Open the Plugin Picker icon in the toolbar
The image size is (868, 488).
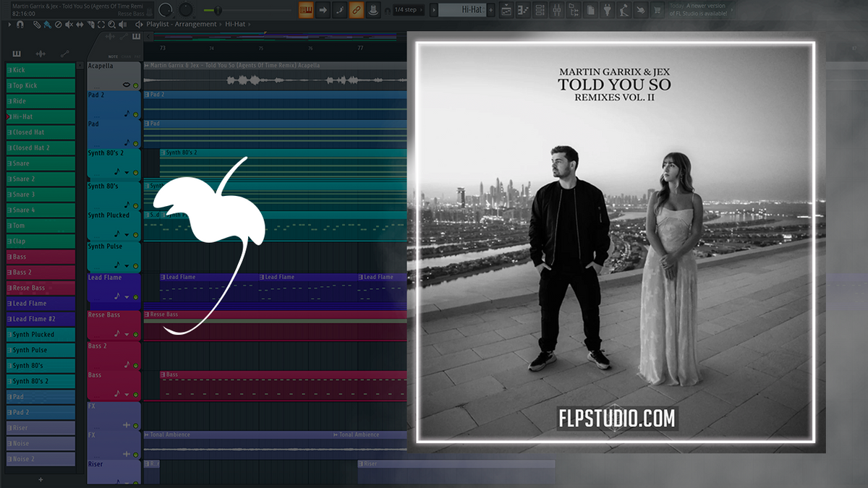pos(607,9)
